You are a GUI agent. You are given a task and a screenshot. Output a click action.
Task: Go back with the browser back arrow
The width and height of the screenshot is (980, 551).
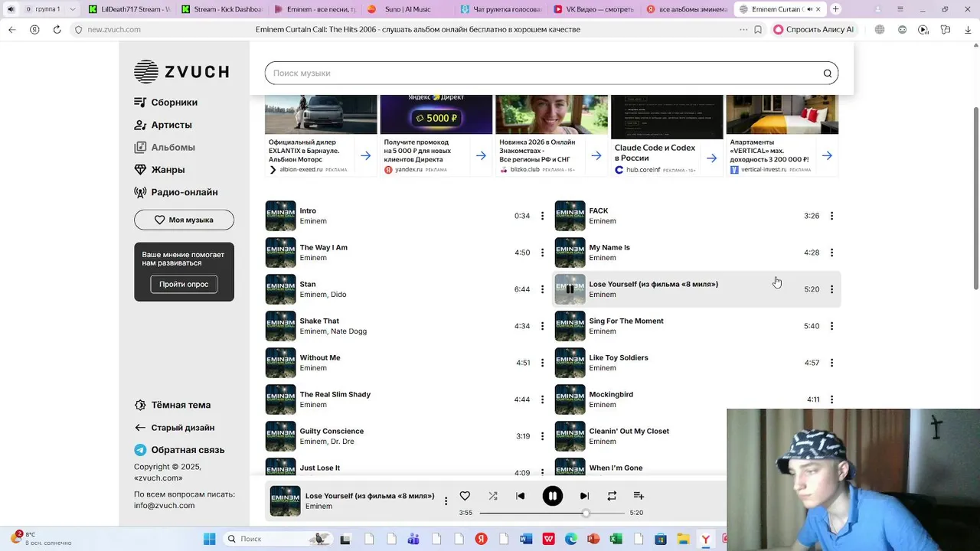point(11,29)
